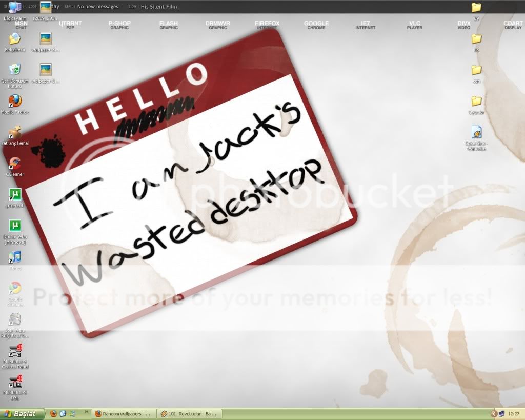
Task: Open the MC8000U-S Control Panel icon
Action: click(15, 352)
